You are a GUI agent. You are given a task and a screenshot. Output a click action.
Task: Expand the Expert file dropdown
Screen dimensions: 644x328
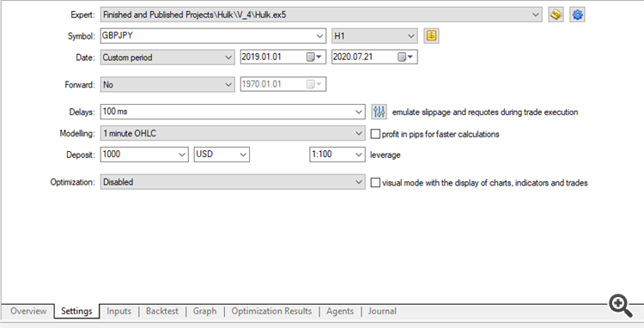click(x=536, y=15)
